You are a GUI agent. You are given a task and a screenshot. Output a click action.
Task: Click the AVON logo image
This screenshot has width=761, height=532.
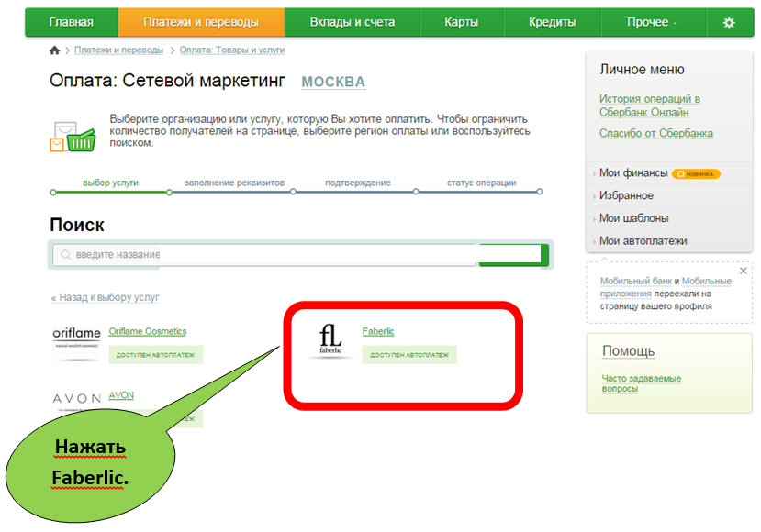(x=75, y=399)
